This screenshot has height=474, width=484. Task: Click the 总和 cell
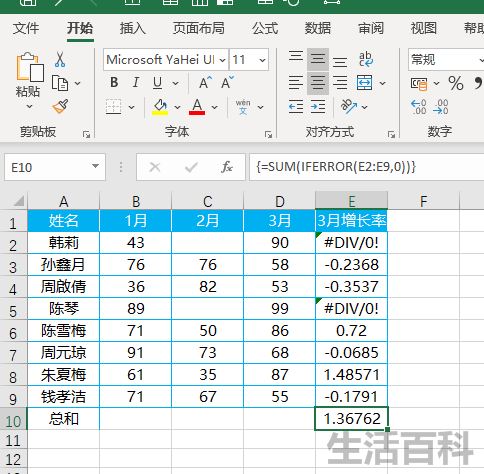tap(63, 419)
